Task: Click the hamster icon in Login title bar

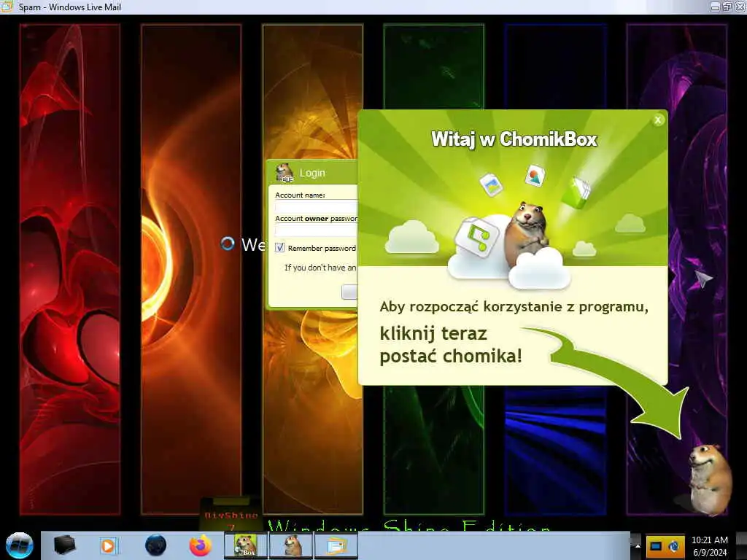Action: (285, 173)
